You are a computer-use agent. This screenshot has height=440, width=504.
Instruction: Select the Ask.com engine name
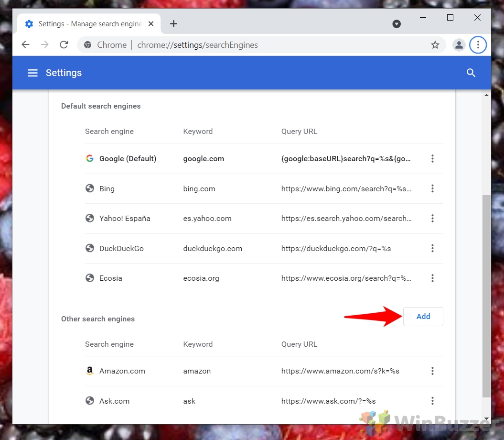coord(115,401)
